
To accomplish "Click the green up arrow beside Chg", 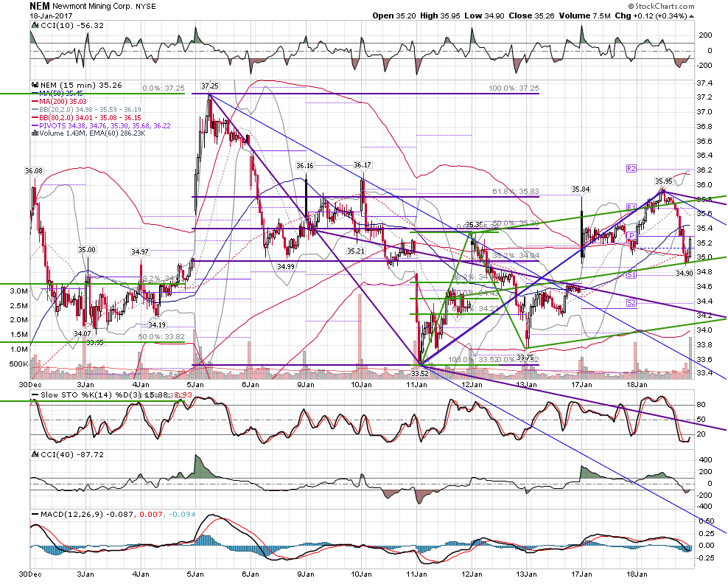I will point(691,16).
